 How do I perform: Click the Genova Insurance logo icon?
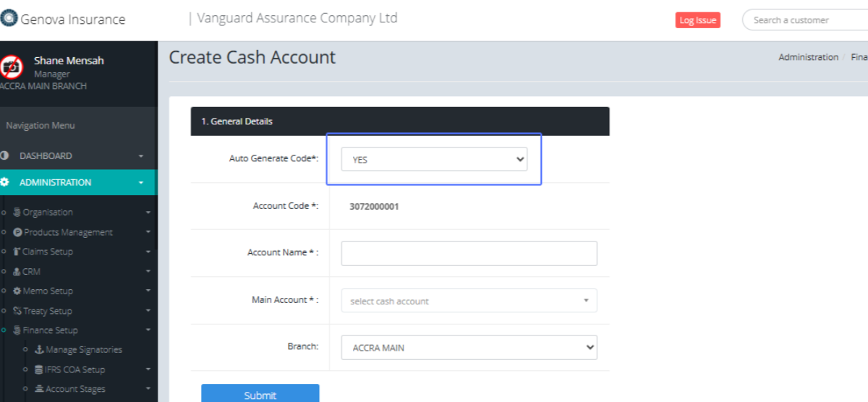coord(9,20)
